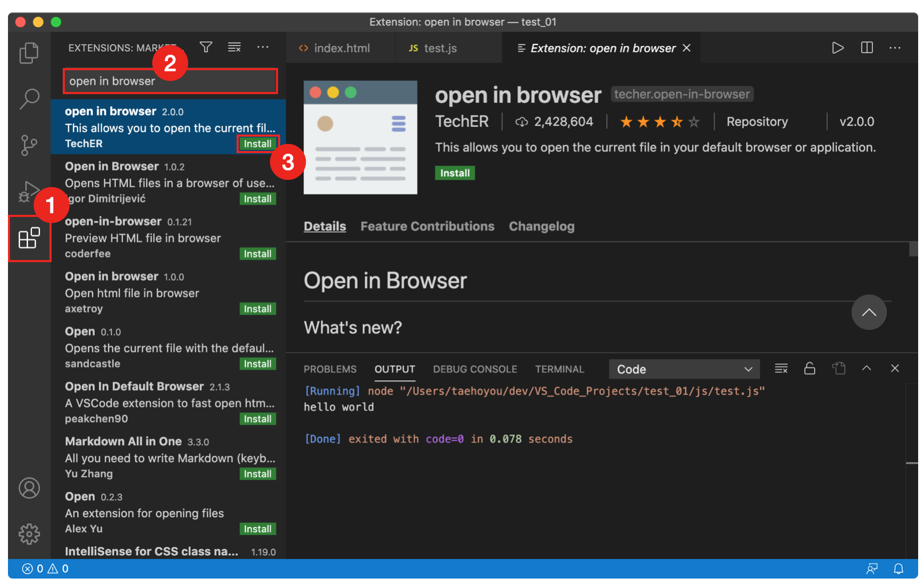Open Manage gear menu
924x586 pixels.
(29, 533)
